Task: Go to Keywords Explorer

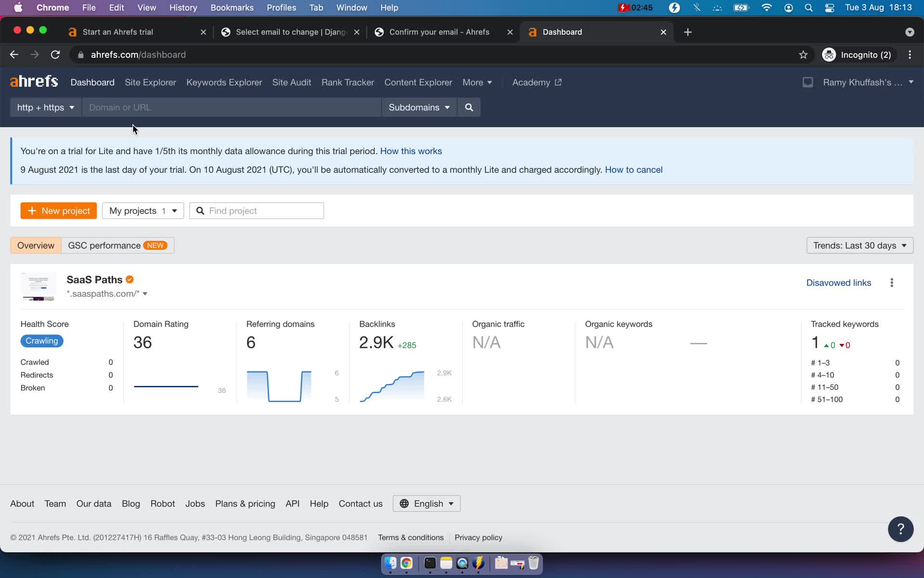Action: [x=224, y=82]
